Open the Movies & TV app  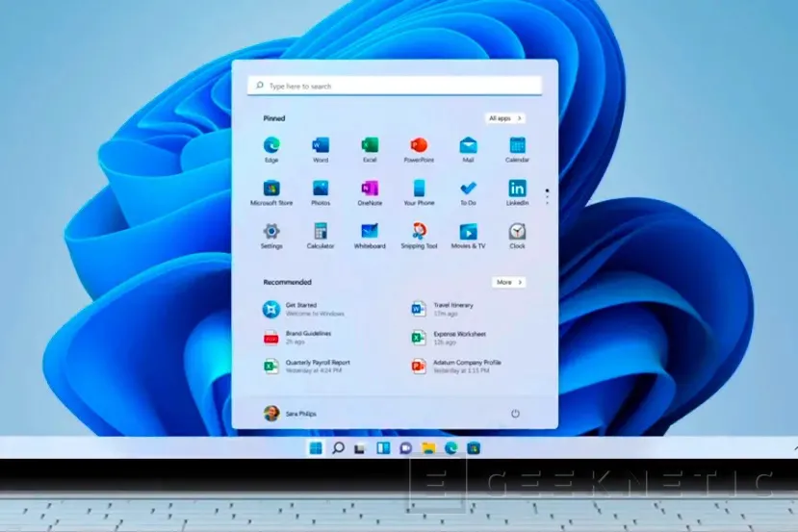coord(468,236)
